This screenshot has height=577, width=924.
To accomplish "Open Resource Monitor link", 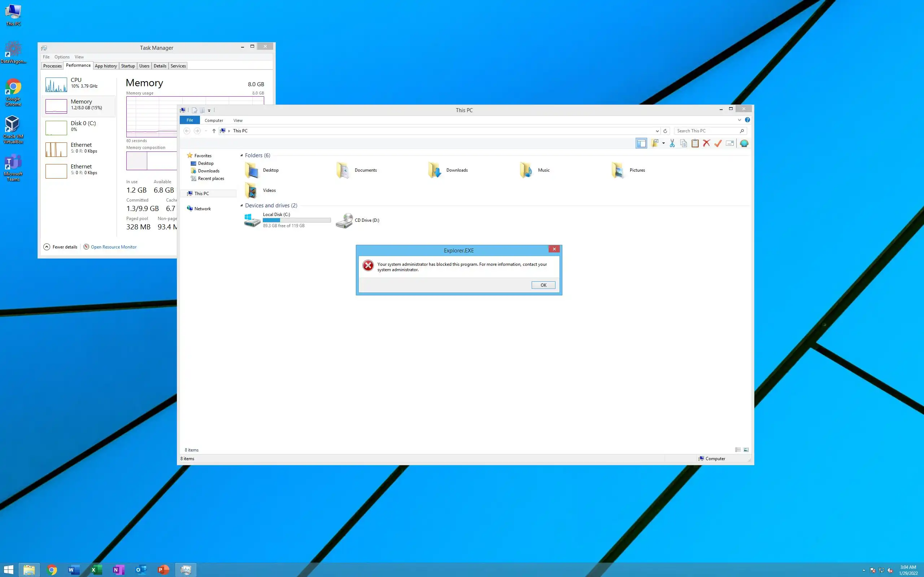I will click(x=113, y=247).
